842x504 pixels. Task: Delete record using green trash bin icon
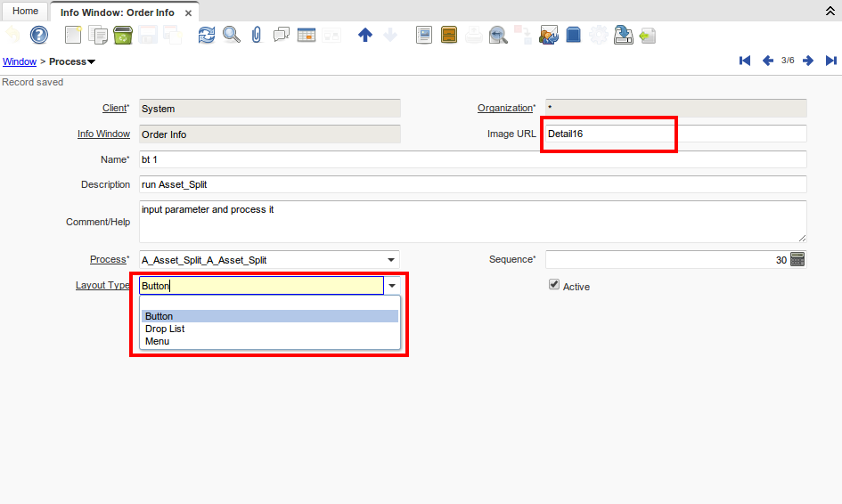pos(123,35)
